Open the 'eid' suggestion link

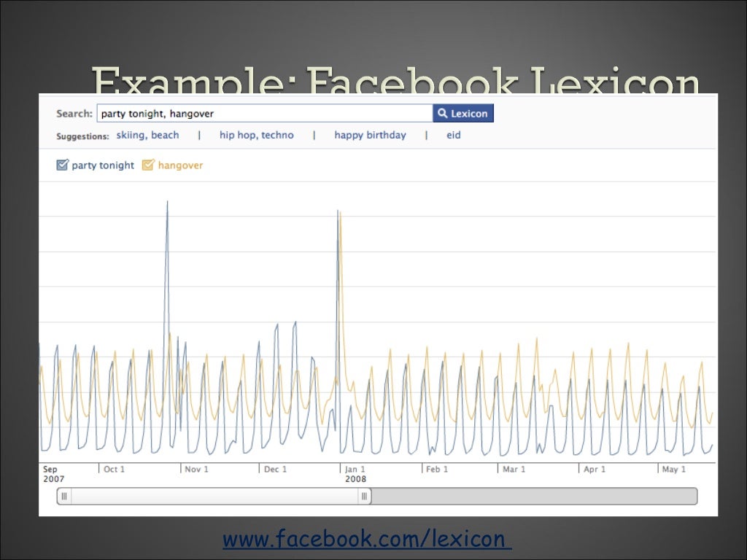[x=454, y=135]
